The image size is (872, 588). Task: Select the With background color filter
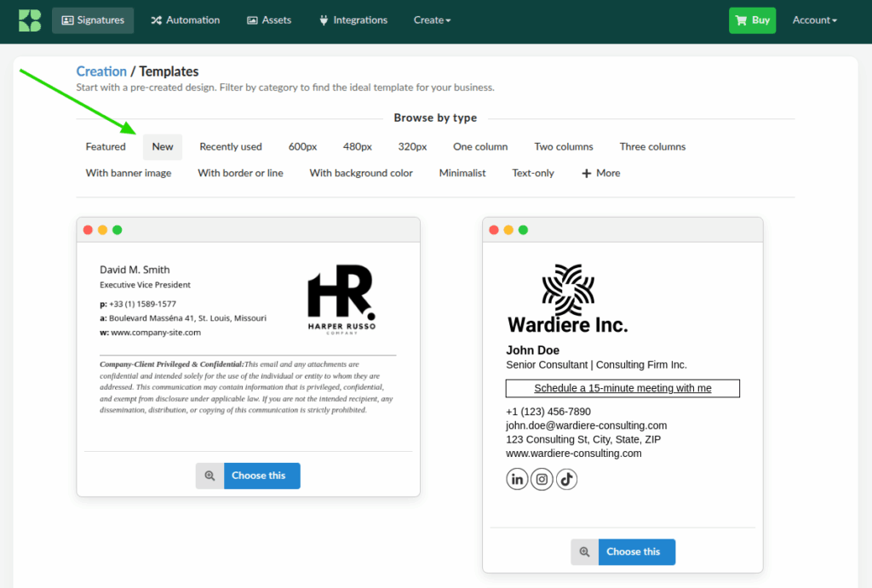[x=361, y=173]
